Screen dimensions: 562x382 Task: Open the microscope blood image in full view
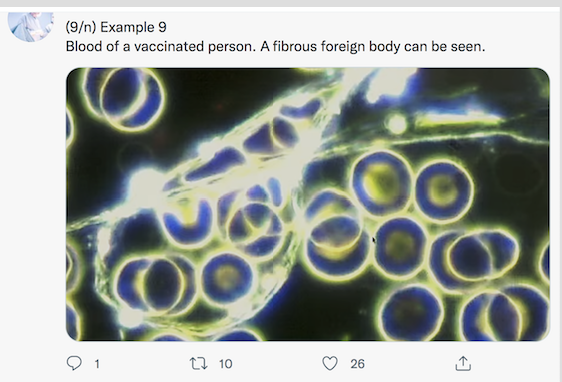(x=308, y=204)
